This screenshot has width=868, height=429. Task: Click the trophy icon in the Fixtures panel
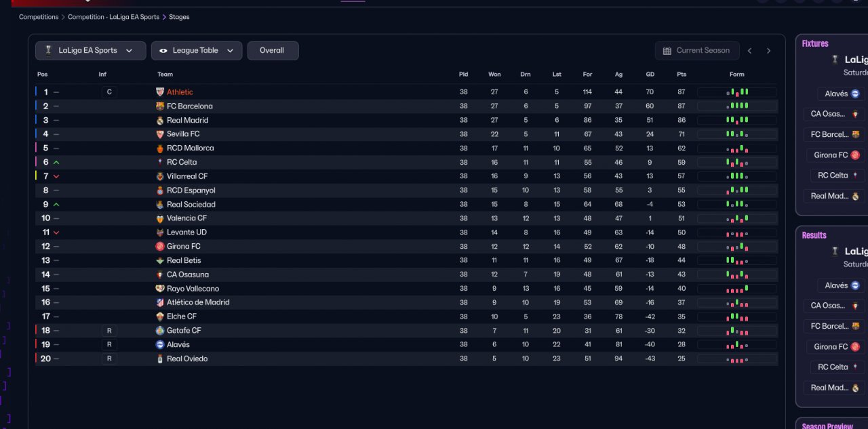click(x=835, y=60)
